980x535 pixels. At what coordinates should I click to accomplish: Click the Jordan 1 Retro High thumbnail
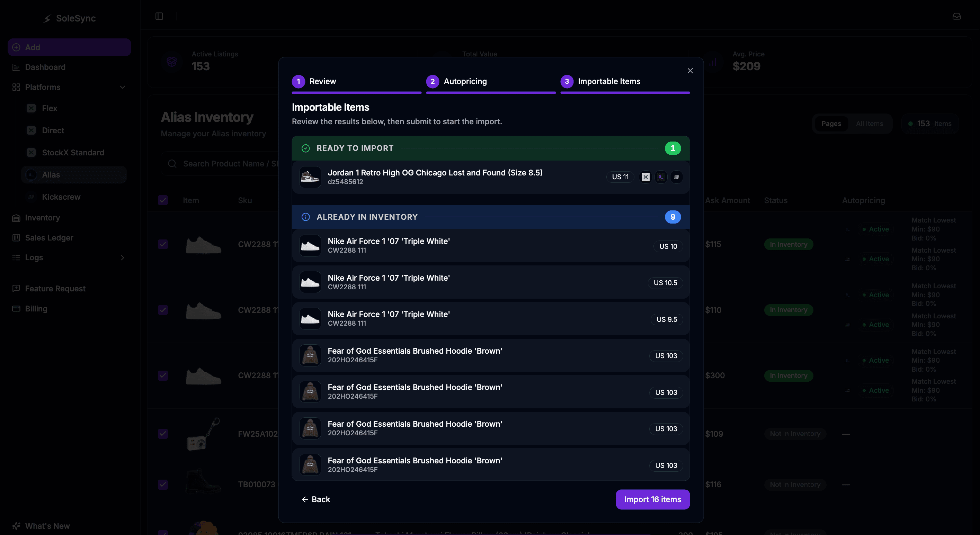point(310,177)
